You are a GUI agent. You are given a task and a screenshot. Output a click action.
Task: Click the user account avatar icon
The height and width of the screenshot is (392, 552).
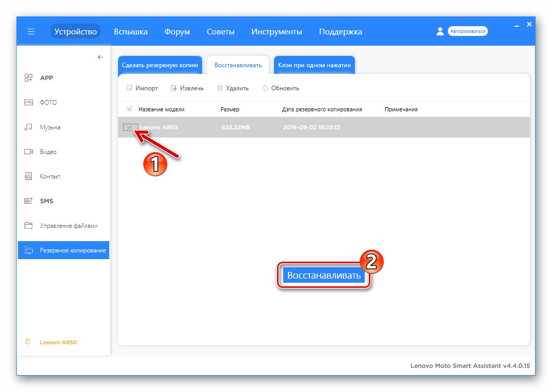440,31
